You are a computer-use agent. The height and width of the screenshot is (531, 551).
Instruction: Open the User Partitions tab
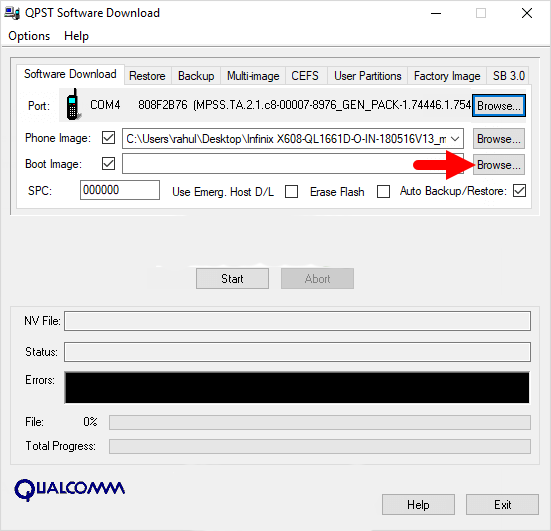pos(368,76)
